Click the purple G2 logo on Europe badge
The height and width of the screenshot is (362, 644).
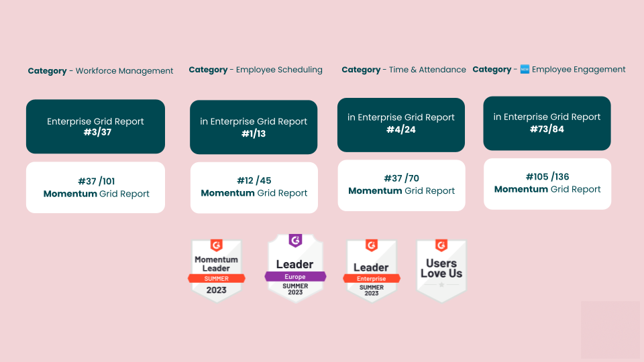point(295,240)
